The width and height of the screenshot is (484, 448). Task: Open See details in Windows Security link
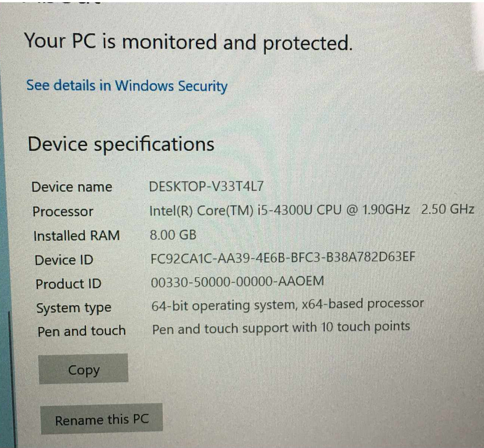pos(127,85)
